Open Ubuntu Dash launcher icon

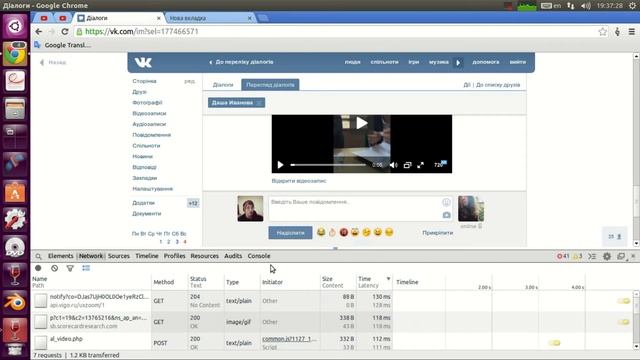15,26
